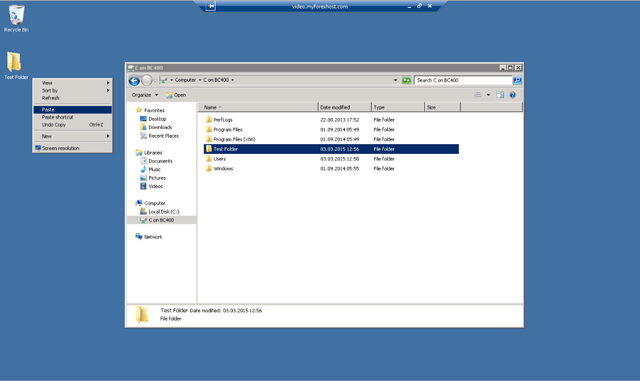This screenshot has height=381, width=640.
Task: Click the Music note icon in Libraries
Action: [x=143, y=169]
